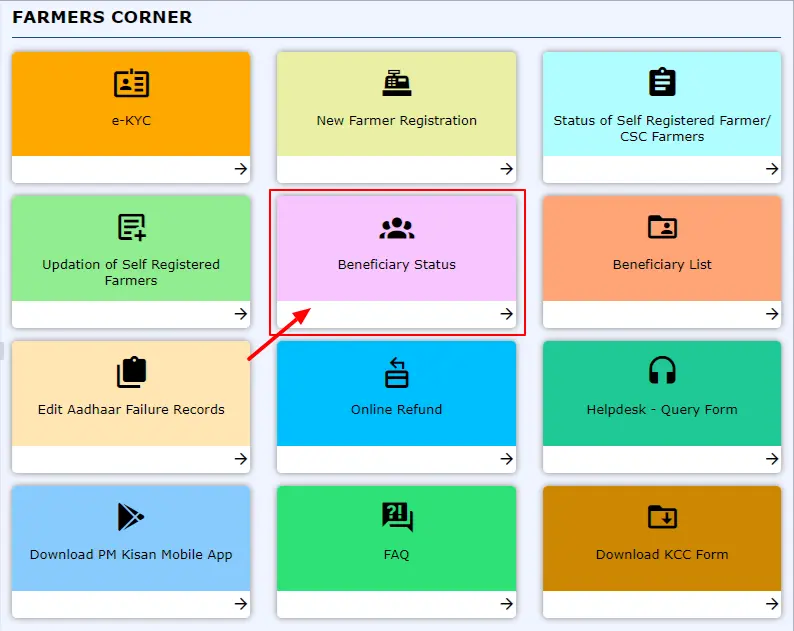794x631 pixels.
Task: Click the FARMERS CORNER heading
Action: point(102,17)
